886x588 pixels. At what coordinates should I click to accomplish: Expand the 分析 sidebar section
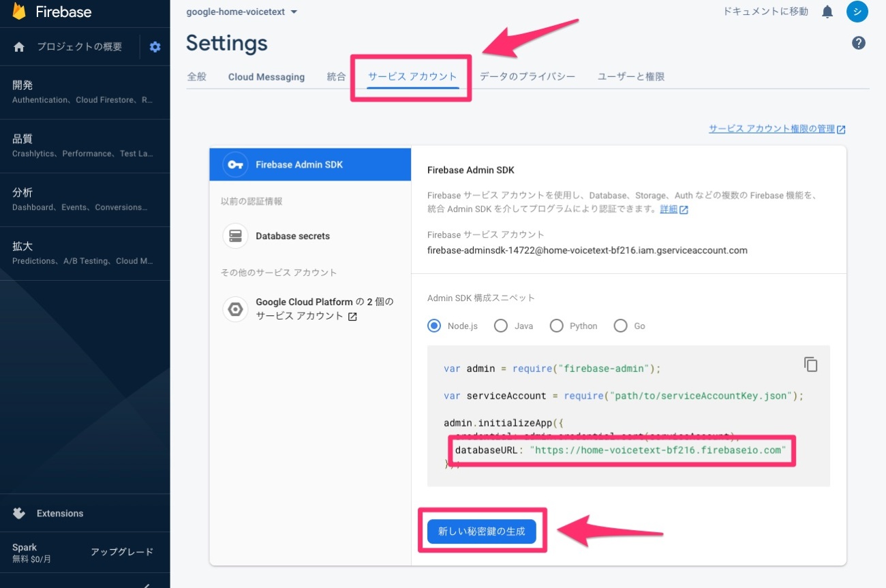pyautogui.click(x=85, y=200)
